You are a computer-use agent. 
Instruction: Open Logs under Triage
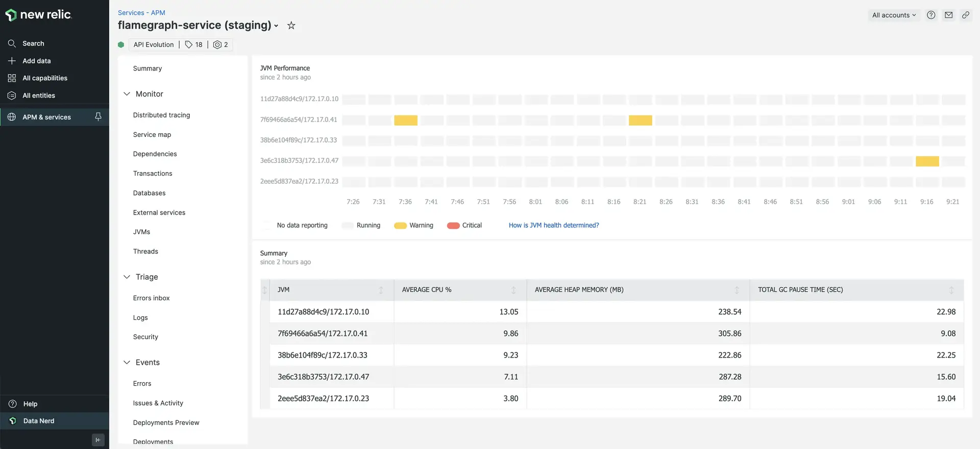[x=140, y=317]
